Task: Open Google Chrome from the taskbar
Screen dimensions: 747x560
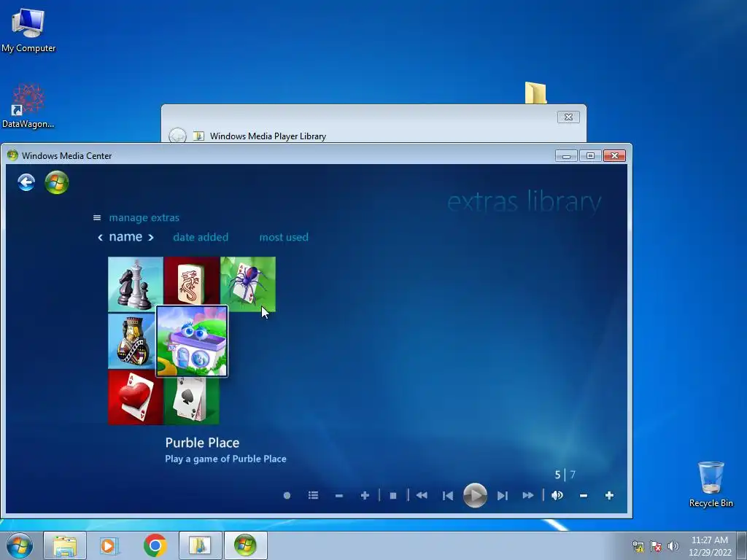Action: 155,545
